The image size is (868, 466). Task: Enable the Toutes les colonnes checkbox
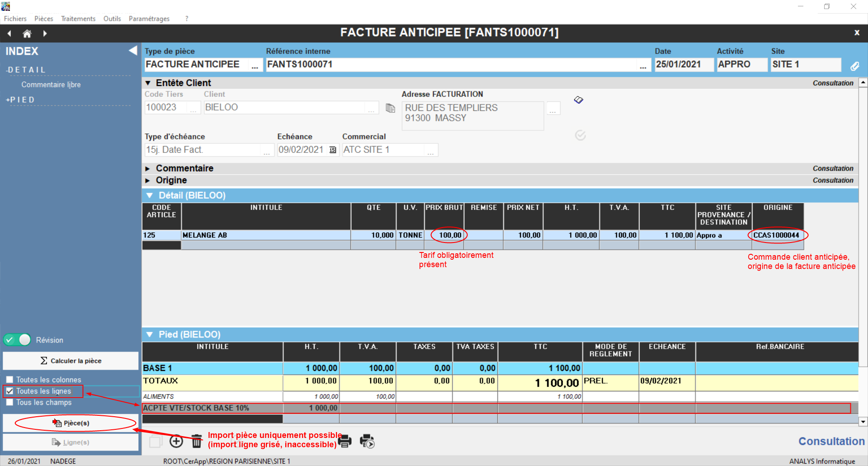click(x=9, y=380)
